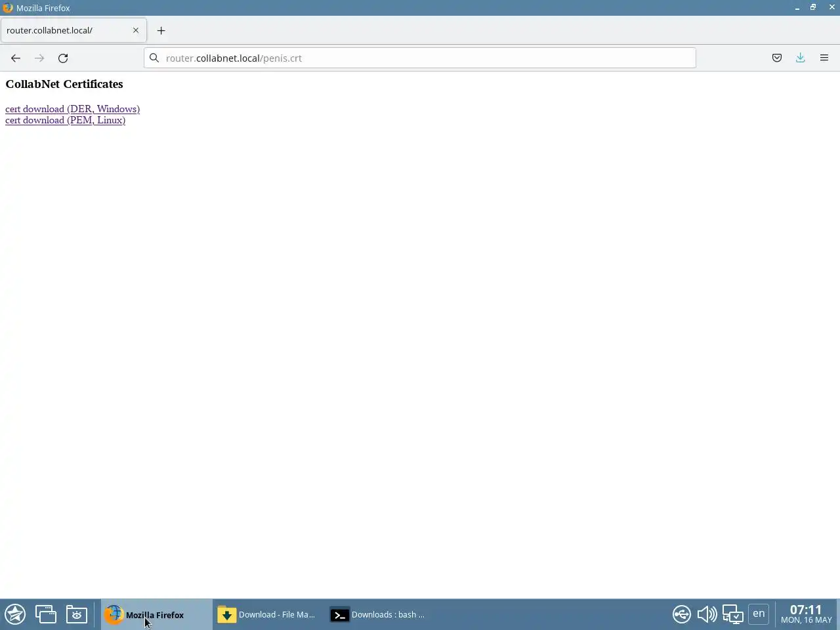The height and width of the screenshot is (630, 840).
Task: Download the PEM Linux certificate
Action: pyautogui.click(x=65, y=120)
